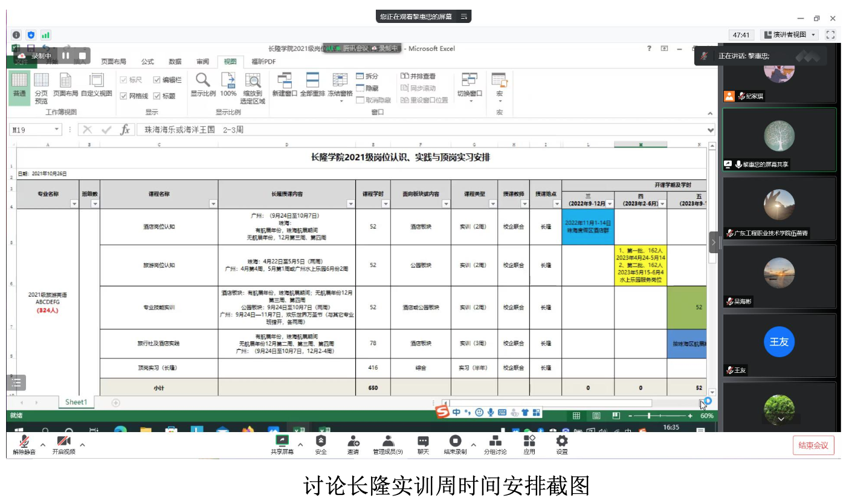Open the 聊天 chat panel

pyautogui.click(x=423, y=442)
